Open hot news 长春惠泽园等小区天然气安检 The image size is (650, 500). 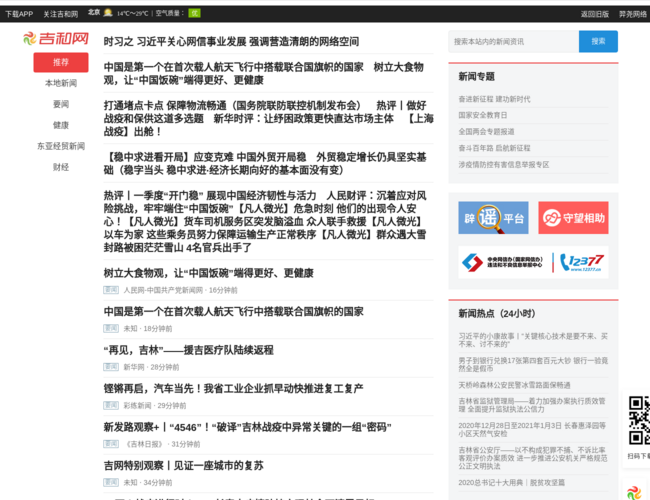click(x=532, y=430)
